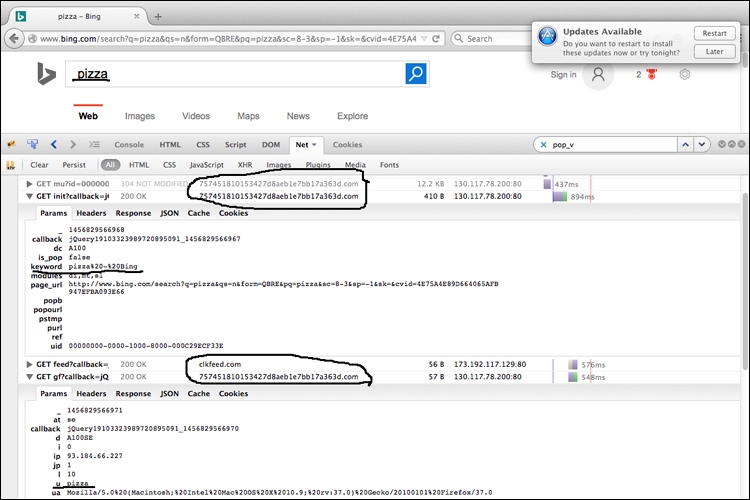
Task: Open Response tab of gf?callback request
Action: (133, 393)
